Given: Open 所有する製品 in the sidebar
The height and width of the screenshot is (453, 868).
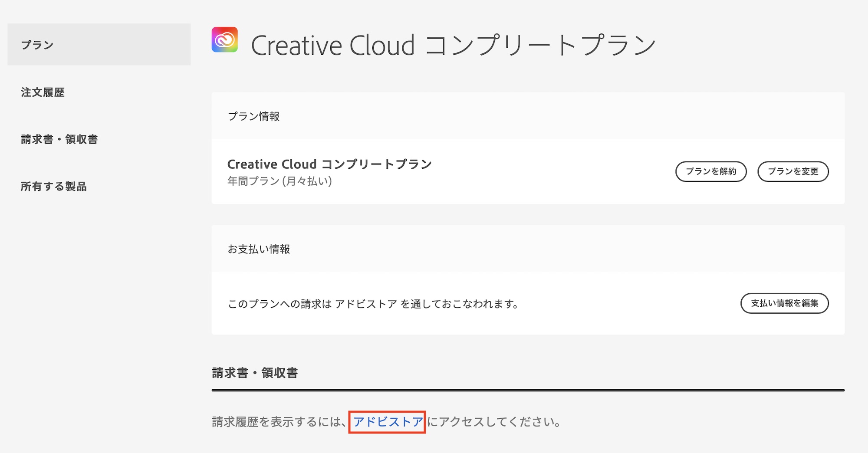Looking at the screenshot, I should (54, 187).
